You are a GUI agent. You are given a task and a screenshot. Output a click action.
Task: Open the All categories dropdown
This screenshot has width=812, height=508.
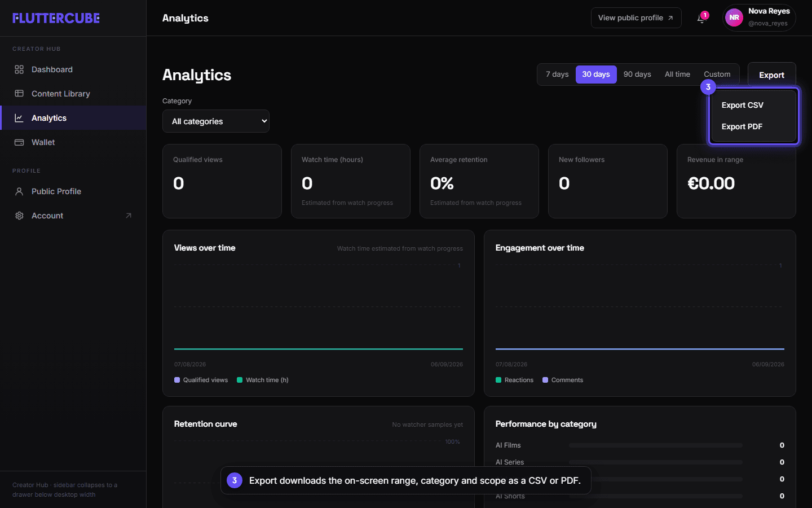[x=216, y=121]
